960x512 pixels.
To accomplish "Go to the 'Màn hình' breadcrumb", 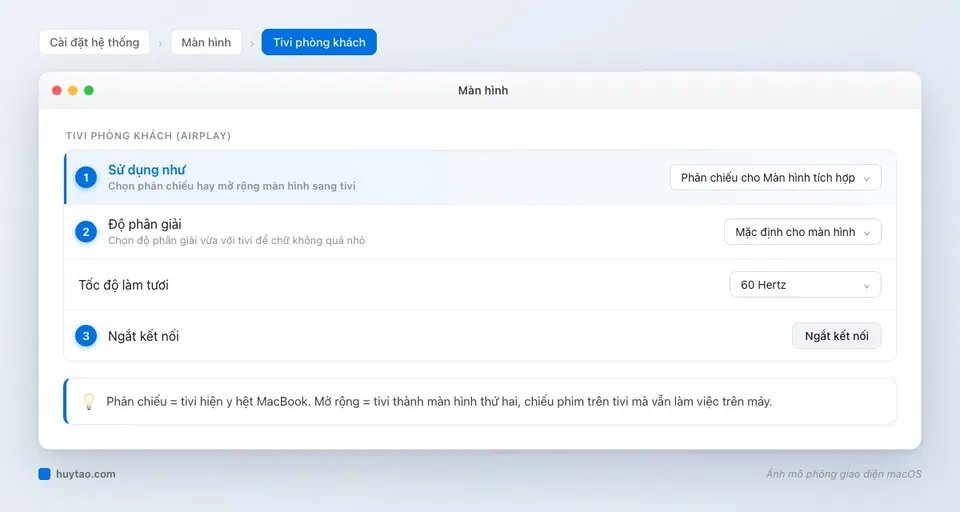I will pos(206,42).
